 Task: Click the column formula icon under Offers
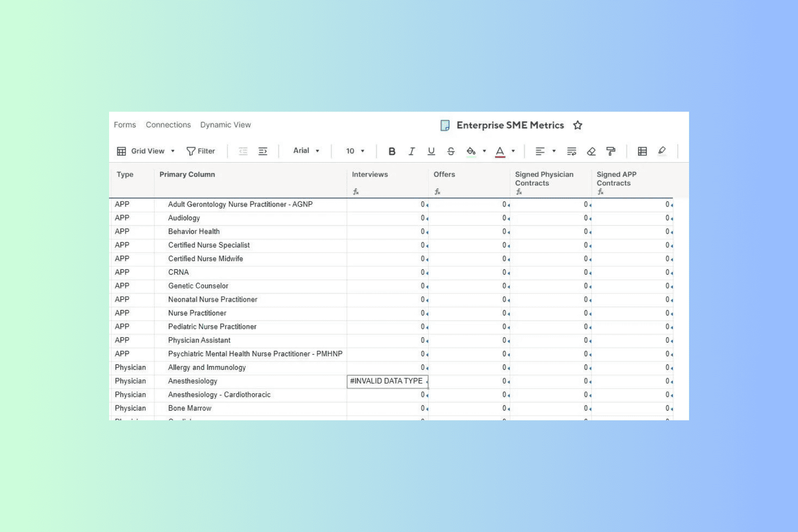coord(437,192)
